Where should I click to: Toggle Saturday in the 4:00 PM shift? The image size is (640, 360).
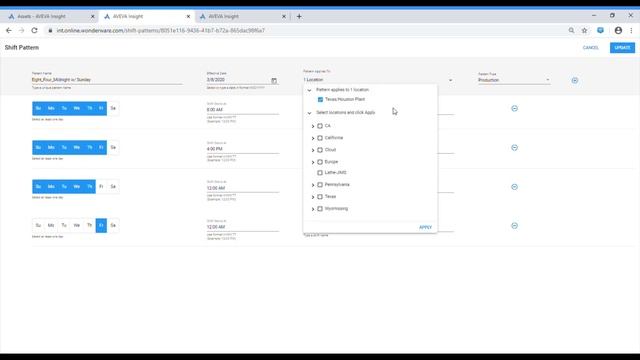click(113, 147)
